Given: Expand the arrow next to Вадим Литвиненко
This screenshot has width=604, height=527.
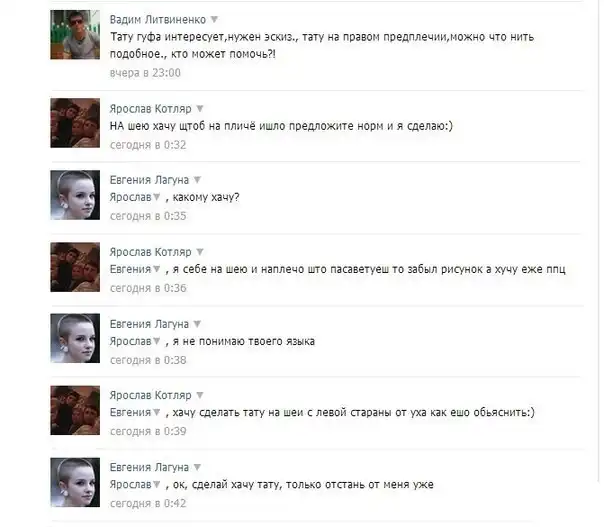Looking at the screenshot, I should pyautogui.click(x=215, y=19).
